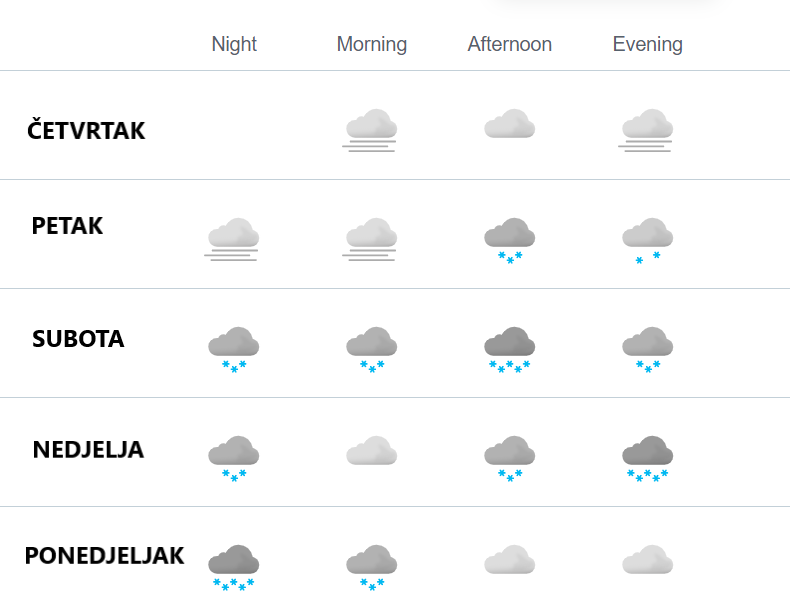Open the SUBOTA day label

(78, 338)
